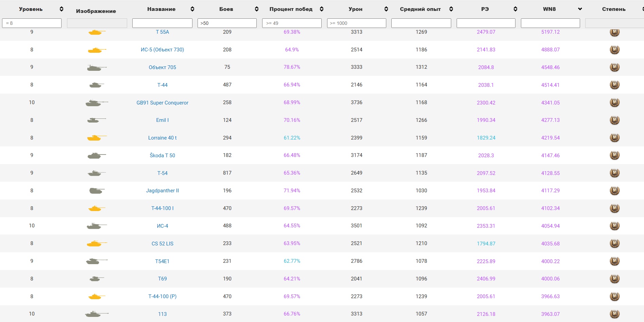This screenshot has height=322, width=644.
Task: Click the T69 tank icon
Action: click(97, 279)
